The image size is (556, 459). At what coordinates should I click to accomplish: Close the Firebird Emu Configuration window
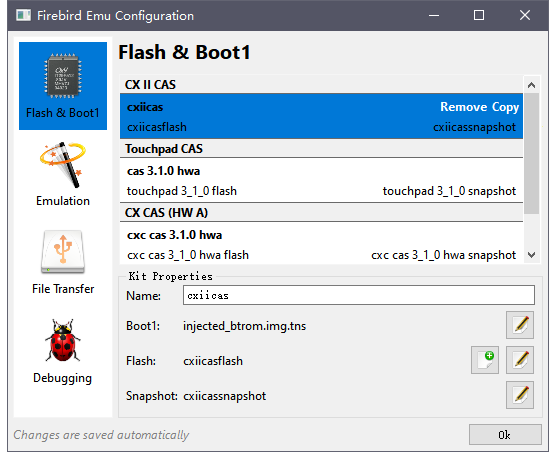(x=524, y=16)
